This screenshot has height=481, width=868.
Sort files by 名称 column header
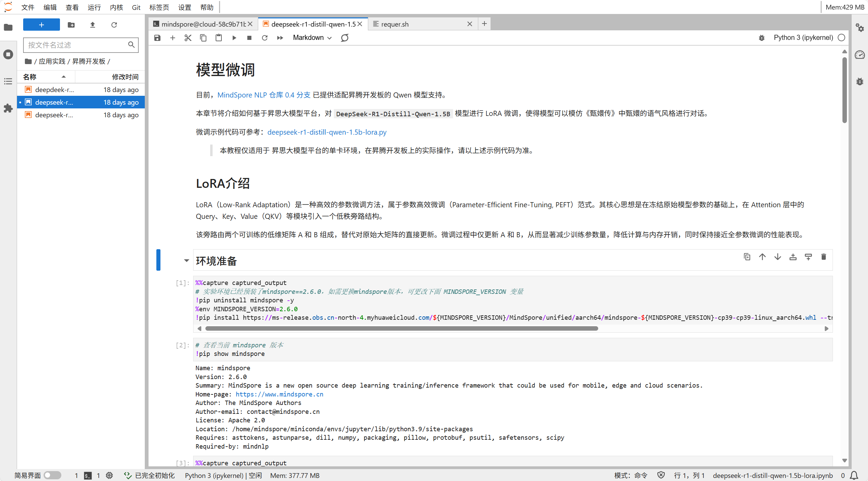(x=30, y=77)
